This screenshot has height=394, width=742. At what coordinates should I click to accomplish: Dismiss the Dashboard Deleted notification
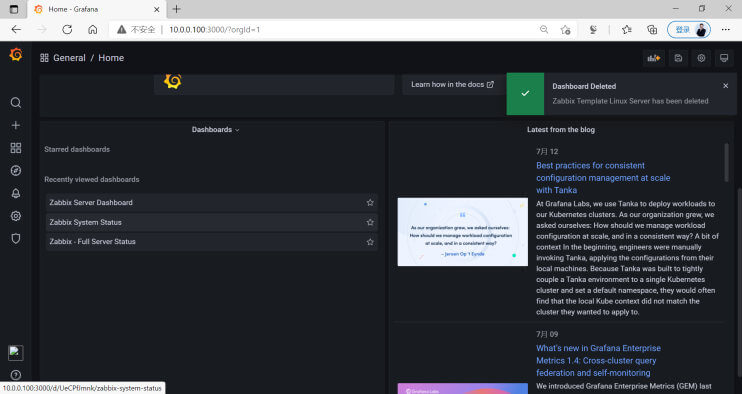(x=725, y=86)
